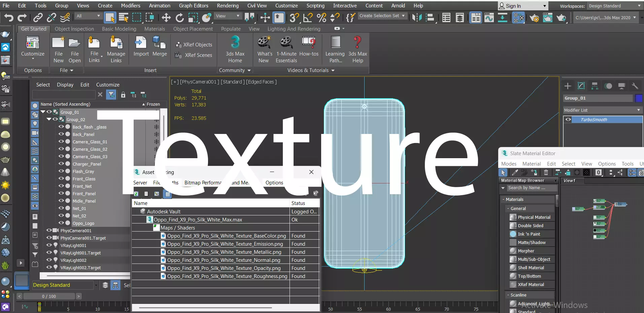This screenshot has height=313, width=644.
Task: Click the [Edged Faces] viewport label
Action: (261, 82)
